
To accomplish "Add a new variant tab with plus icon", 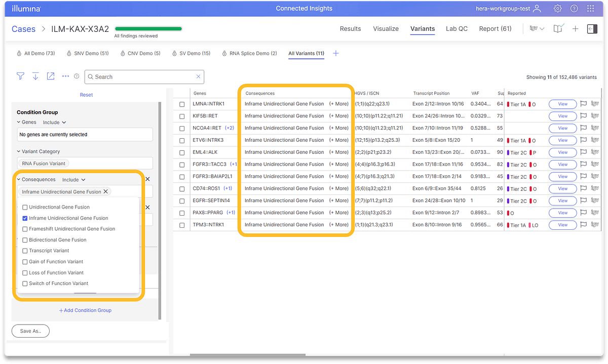I will [335, 54].
